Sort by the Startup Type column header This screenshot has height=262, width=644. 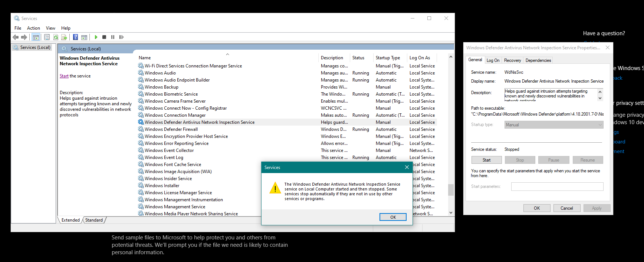point(390,58)
